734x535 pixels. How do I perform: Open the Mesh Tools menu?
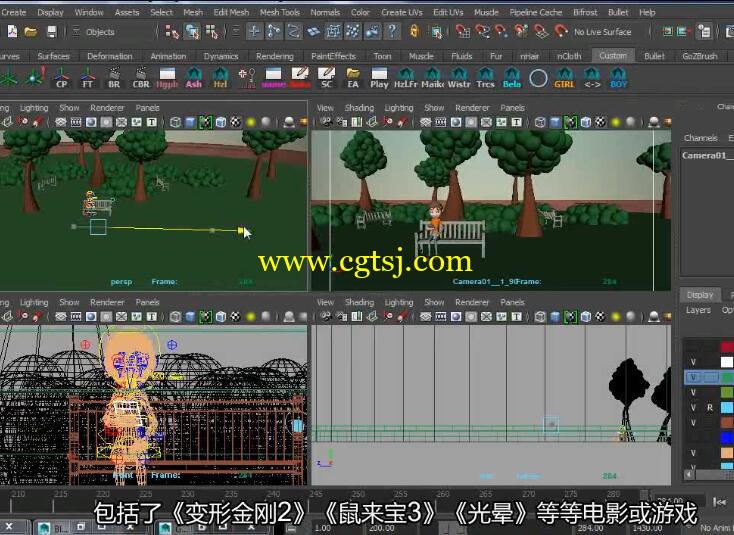click(x=279, y=12)
